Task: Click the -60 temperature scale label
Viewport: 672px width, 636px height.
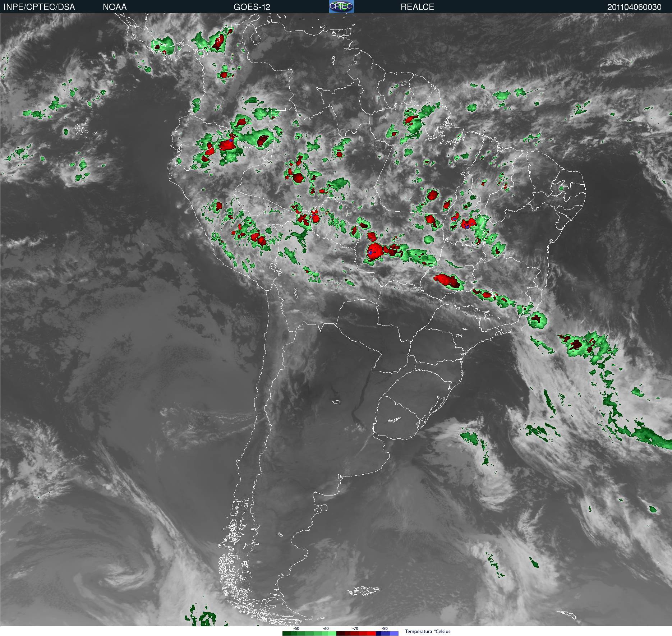Action: coord(326,628)
